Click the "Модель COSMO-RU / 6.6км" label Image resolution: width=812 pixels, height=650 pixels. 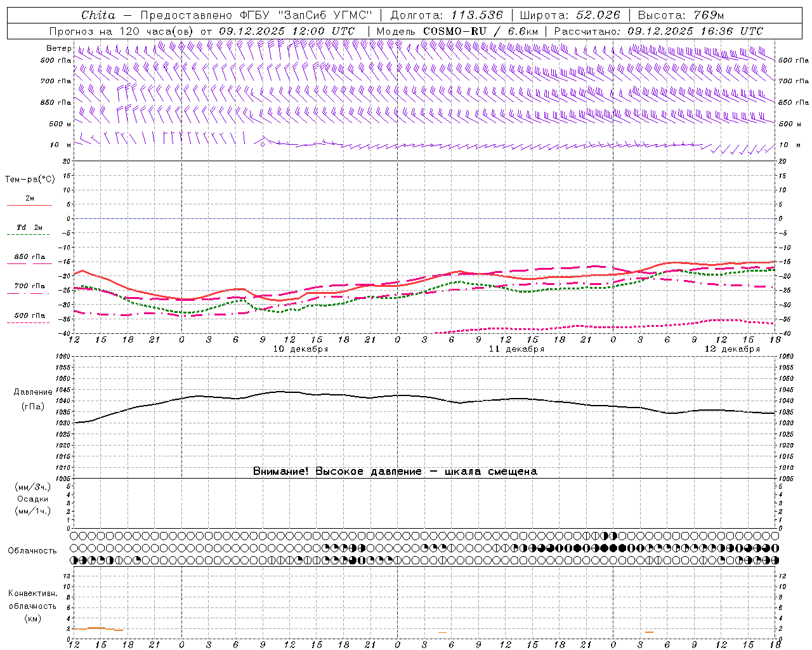(457, 31)
